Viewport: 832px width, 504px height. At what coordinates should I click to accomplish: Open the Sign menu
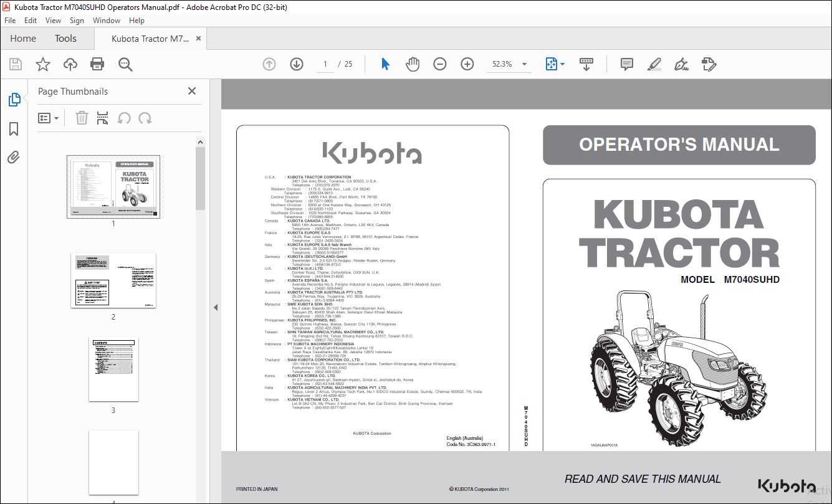77,21
